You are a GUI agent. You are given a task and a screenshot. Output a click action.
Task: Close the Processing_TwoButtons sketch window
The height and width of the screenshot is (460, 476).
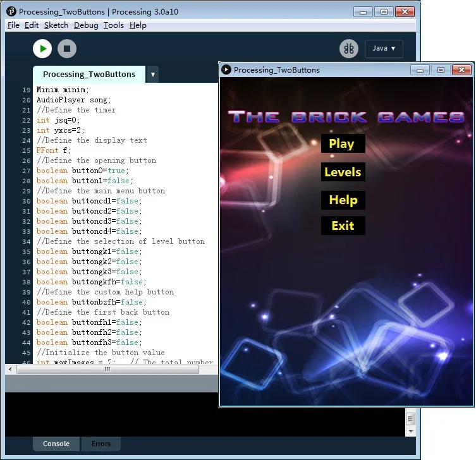coord(461,70)
